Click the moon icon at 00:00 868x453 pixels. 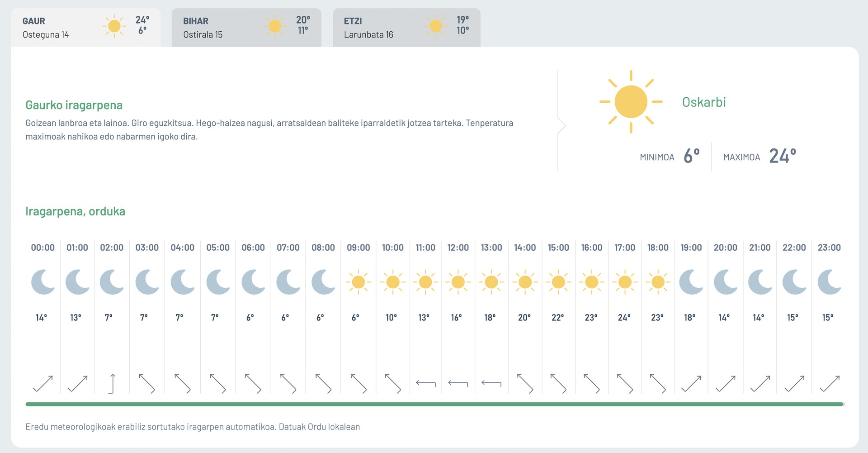pyautogui.click(x=43, y=282)
